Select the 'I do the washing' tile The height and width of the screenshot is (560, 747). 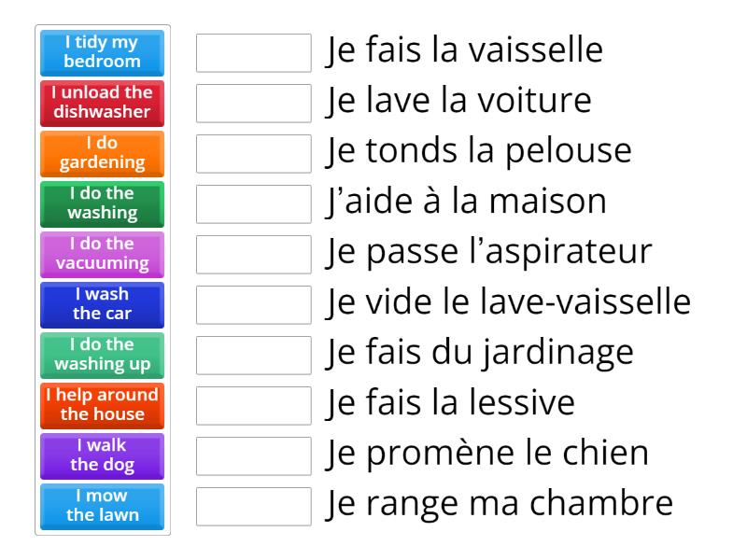[103, 203]
